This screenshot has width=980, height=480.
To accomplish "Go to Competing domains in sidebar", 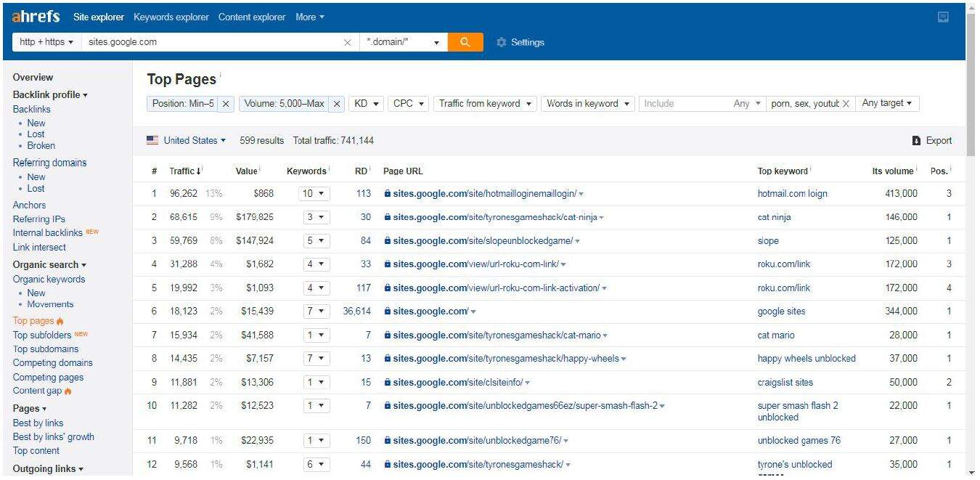I will click(x=52, y=363).
